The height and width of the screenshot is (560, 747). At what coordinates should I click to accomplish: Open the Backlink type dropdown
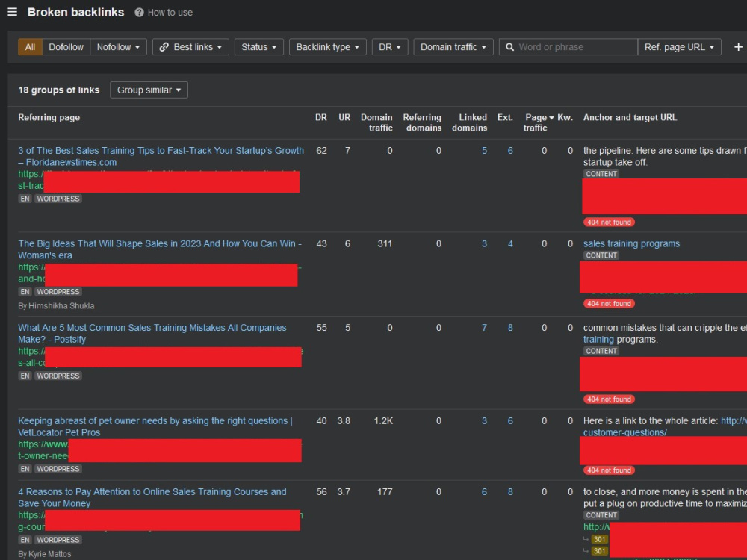[x=327, y=46]
